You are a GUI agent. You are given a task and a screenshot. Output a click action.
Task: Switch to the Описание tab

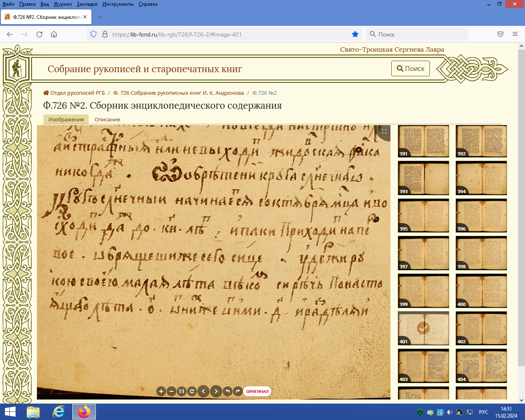(107, 119)
